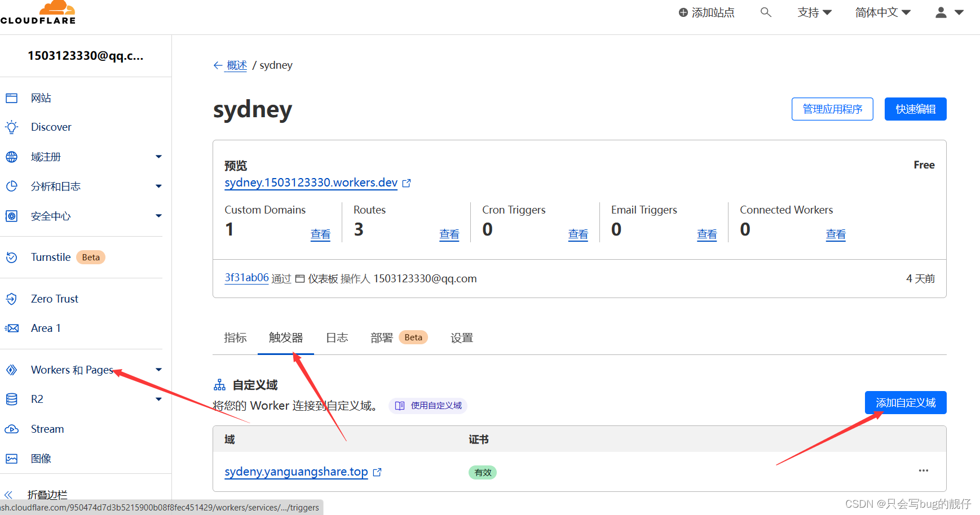The height and width of the screenshot is (515, 980).
Task: Expand the Workers 和 Pages section arrow
Action: [158, 370]
